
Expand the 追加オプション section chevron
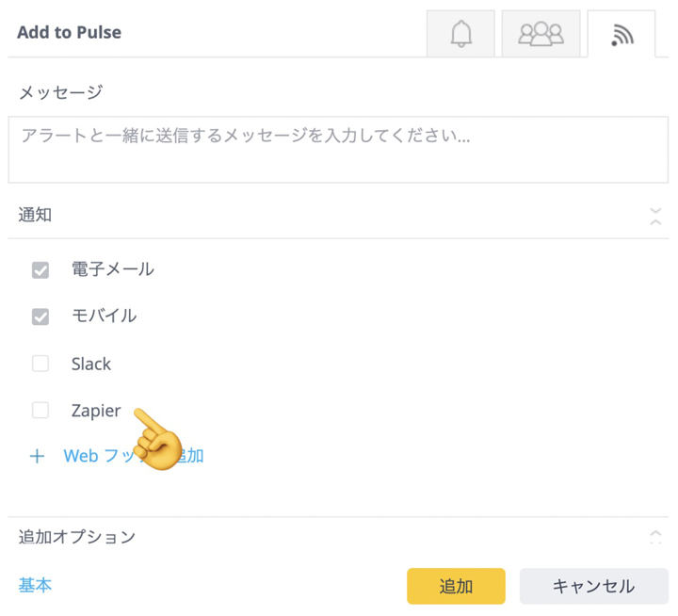coord(655,537)
